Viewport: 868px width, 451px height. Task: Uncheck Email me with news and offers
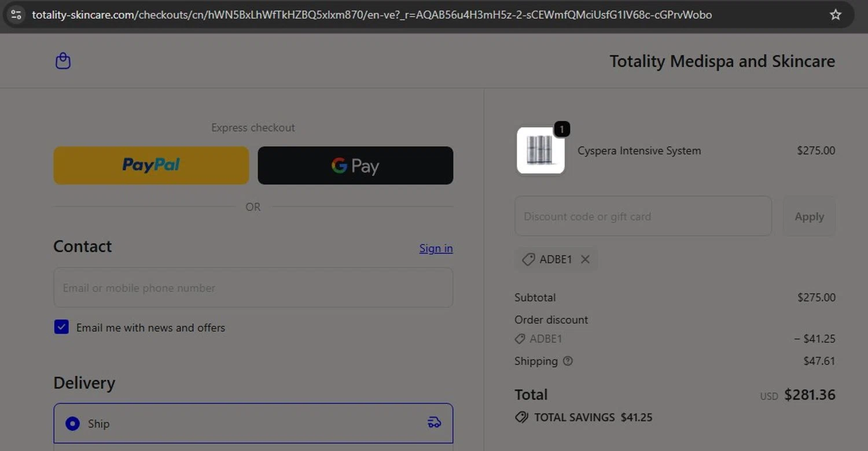pos(61,327)
